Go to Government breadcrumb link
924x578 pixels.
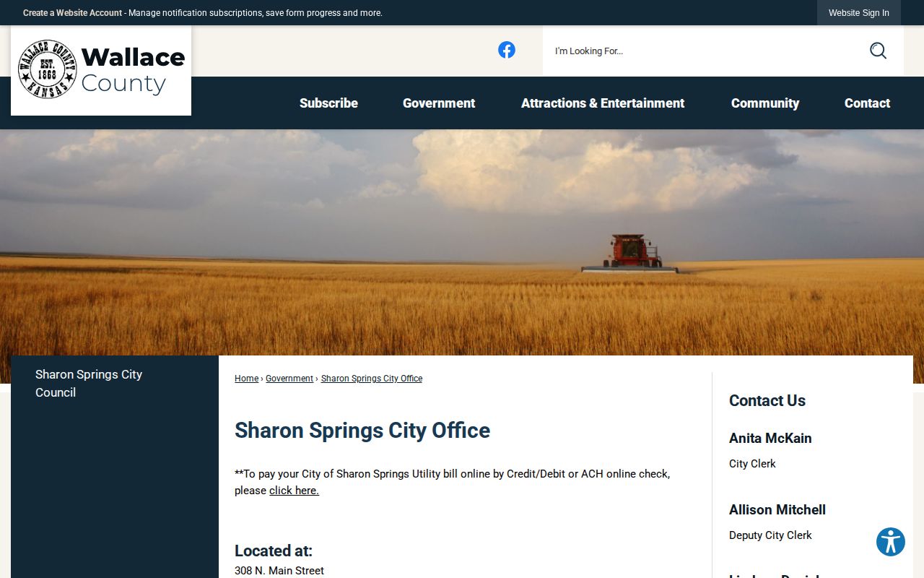tap(289, 379)
